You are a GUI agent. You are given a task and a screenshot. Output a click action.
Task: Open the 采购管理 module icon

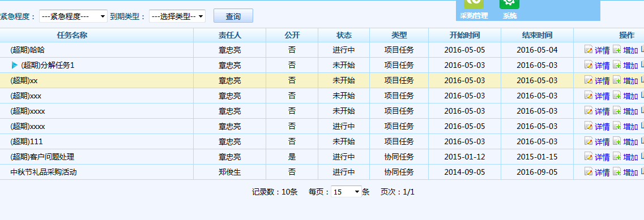(474, 4)
